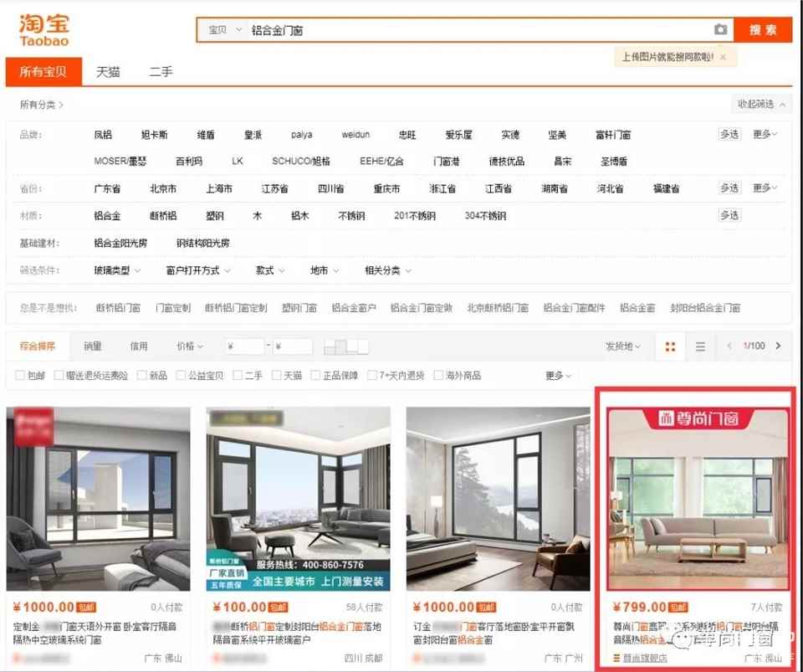Image resolution: width=803 pixels, height=672 pixels.
Task: Click the minimum price input field
Action: click(x=245, y=346)
